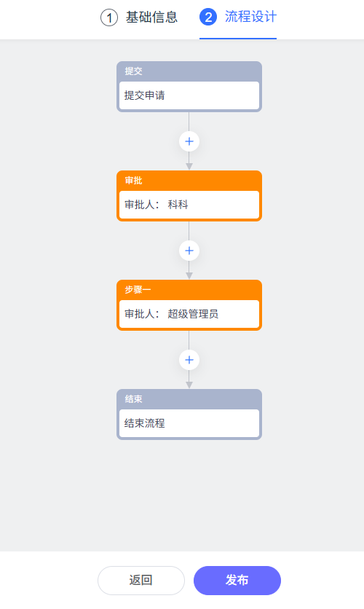The height and width of the screenshot is (609, 364).
Task: Click arrow connector into 步骤一 node
Action: pos(189,276)
